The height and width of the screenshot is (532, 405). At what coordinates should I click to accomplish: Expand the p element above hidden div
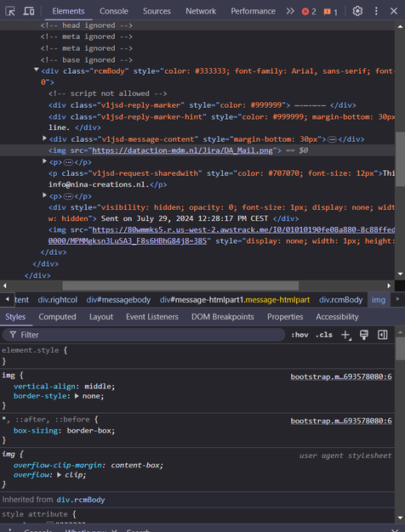[44, 195]
